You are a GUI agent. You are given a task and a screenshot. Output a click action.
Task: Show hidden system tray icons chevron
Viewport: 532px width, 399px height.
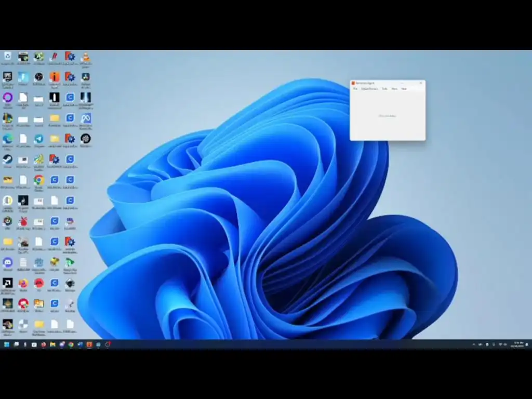tap(474, 344)
